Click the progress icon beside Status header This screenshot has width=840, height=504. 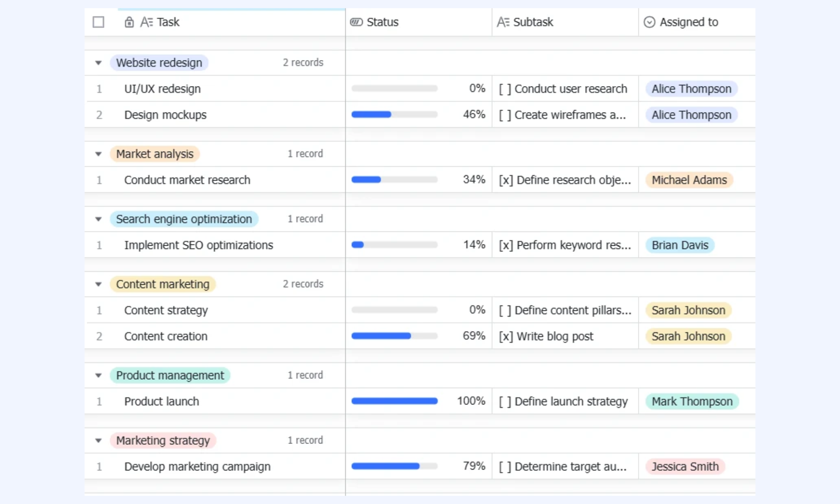[x=356, y=22]
